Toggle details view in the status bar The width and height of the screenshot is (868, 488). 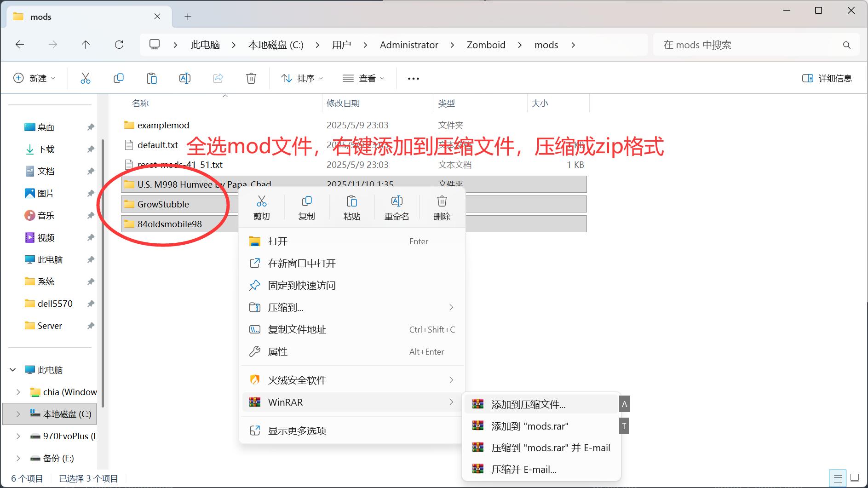tap(838, 477)
